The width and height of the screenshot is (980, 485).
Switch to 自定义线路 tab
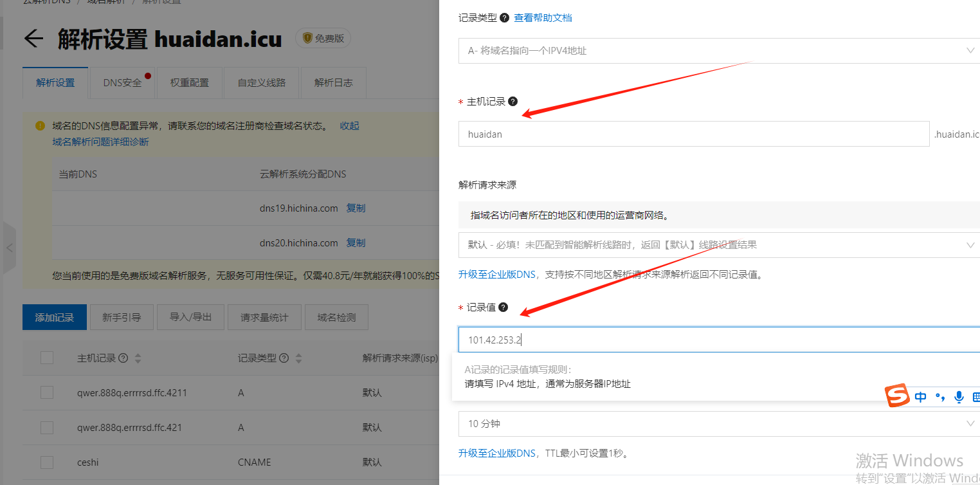[x=261, y=82]
